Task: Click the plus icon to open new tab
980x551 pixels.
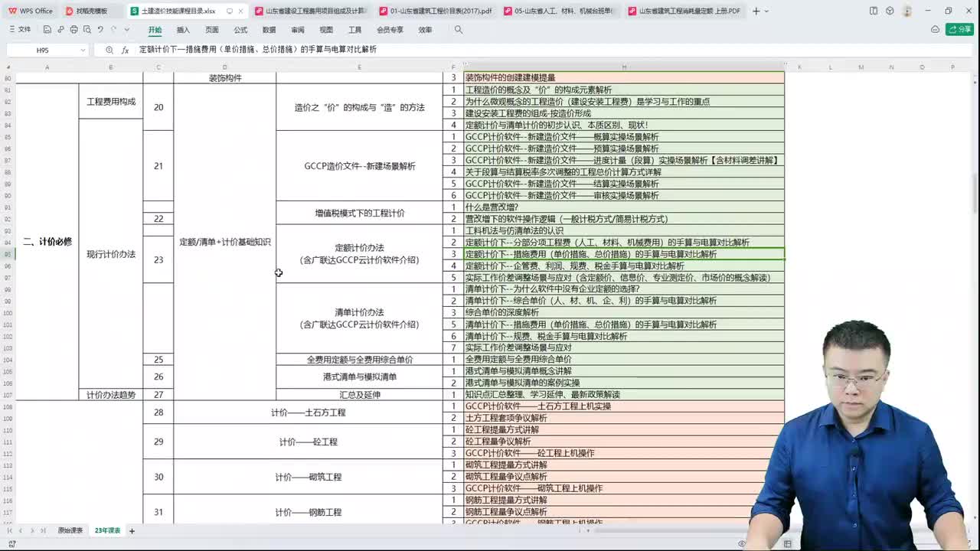Action: click(756, 11)
